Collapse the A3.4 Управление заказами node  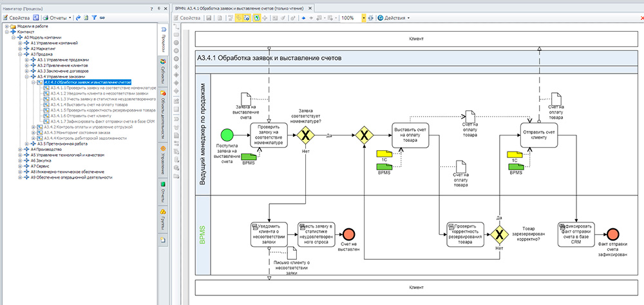point(26,76)
